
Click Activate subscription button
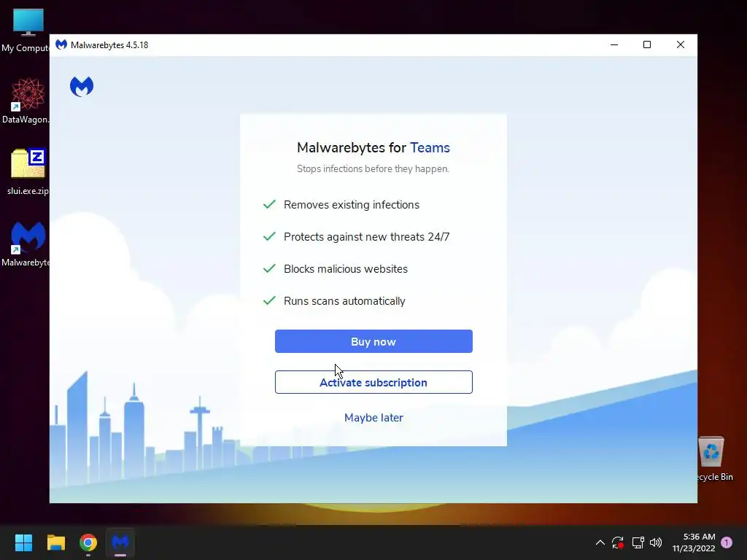tap(373, 382)
